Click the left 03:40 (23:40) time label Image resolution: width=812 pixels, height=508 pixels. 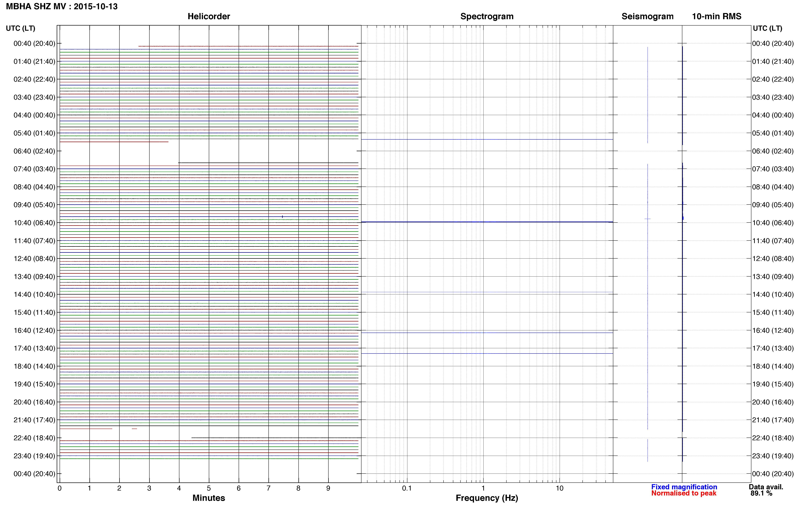[x=34, y=97]
